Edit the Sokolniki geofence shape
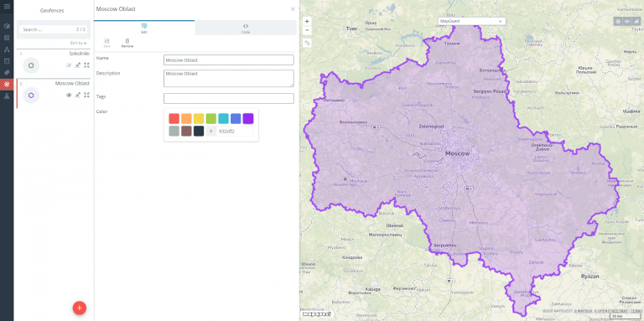Viewport: 644px width, 321px height. [x=78, y=65]
